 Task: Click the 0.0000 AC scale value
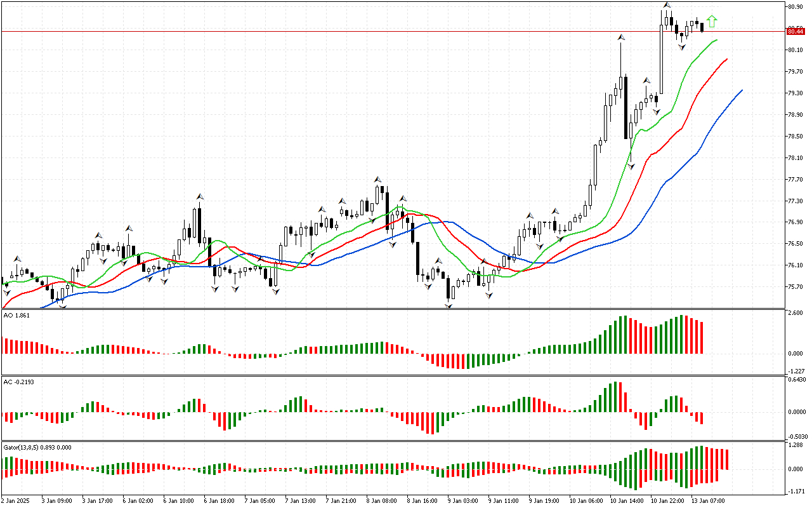click(x=796, y=411)
